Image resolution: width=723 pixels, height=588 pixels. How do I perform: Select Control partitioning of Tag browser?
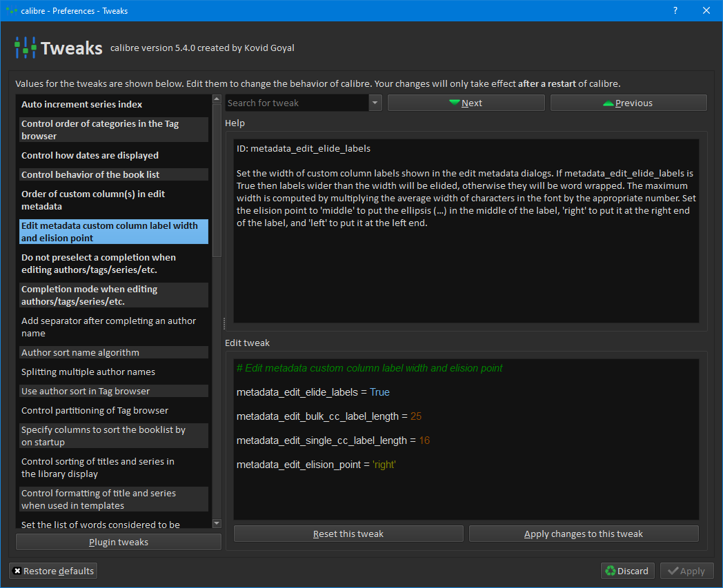114,410
